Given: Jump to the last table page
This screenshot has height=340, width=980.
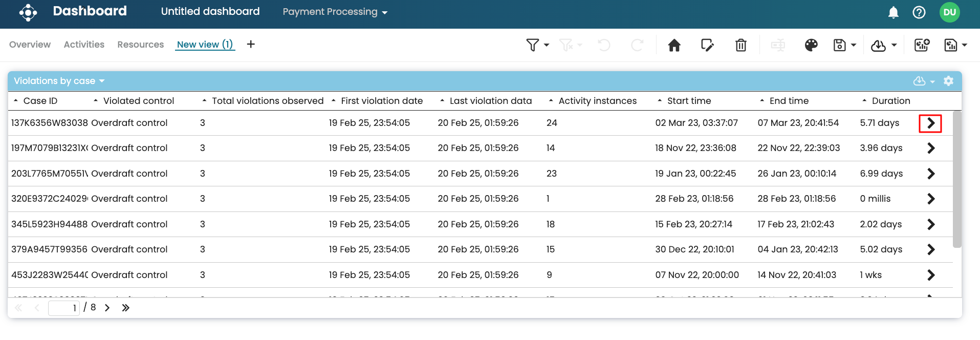Looking at the screenshot, I should pos(125,308).
